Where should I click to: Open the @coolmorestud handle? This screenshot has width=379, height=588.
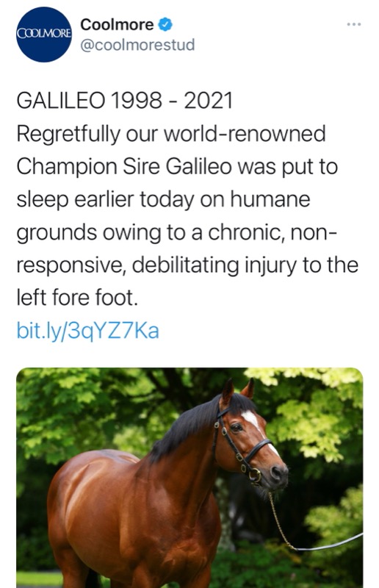click(x=137, y=45)
